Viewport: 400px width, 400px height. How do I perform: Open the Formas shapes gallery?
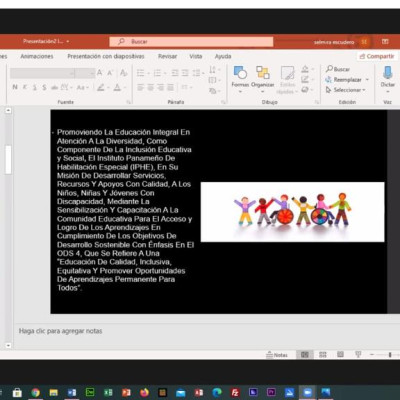click(240, 79)
